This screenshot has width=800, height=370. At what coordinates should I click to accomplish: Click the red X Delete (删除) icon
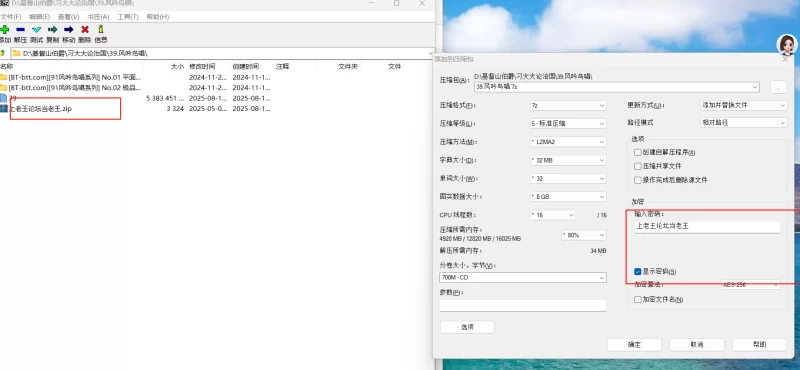[85, 30]
